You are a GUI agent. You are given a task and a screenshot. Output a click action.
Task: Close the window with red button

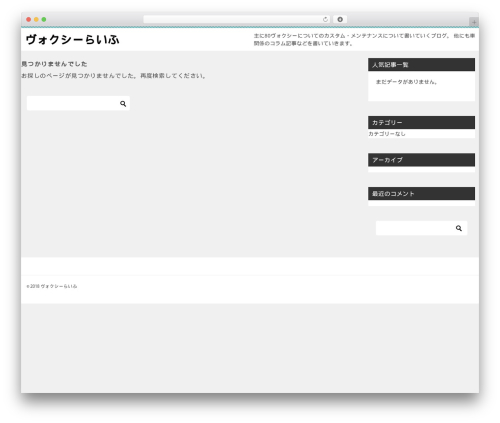point(29,19)
